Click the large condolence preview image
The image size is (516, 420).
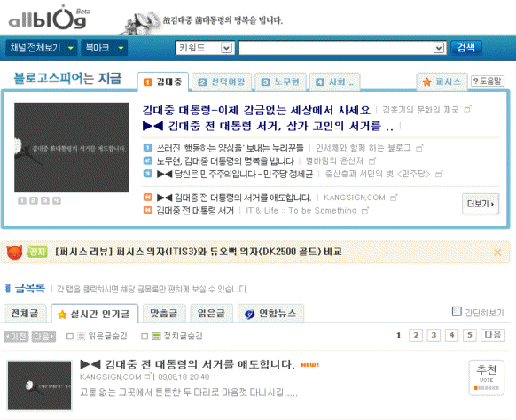pyautogui.click(x=72, y=147)
